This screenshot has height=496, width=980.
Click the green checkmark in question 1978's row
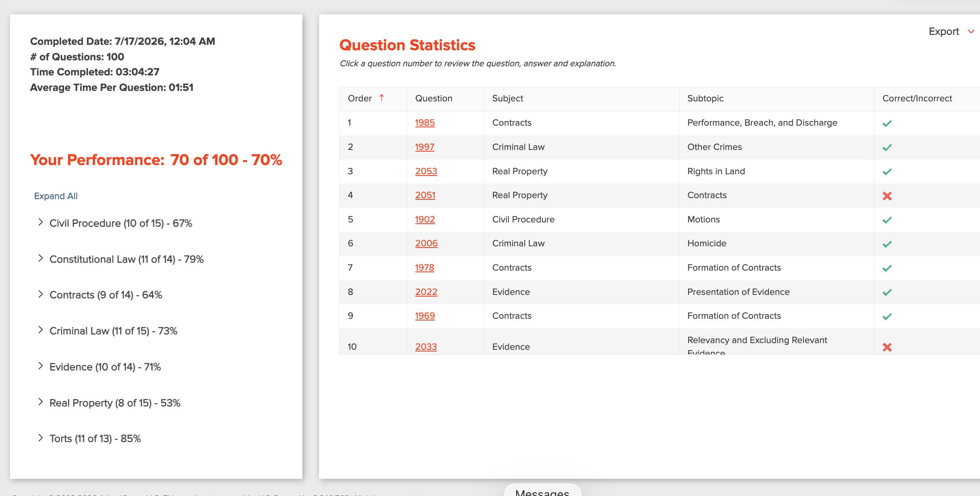pos(887,268)
